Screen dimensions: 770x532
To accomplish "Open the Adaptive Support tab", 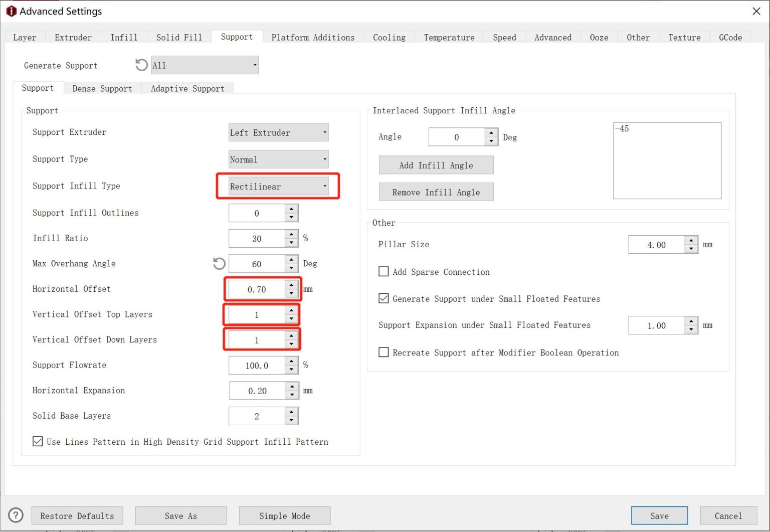I will click(188, 88).
